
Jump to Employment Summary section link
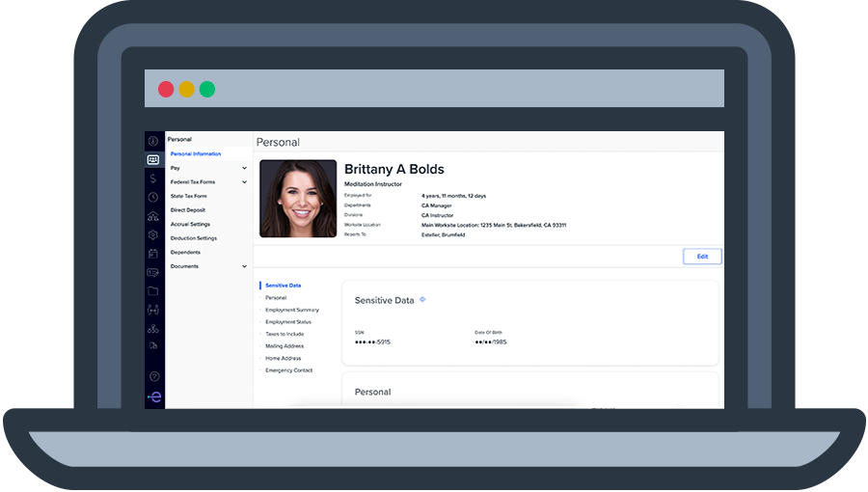(x=292, y=310)
